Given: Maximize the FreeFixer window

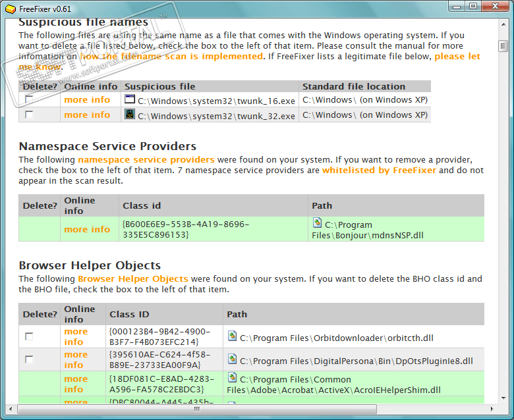Looking at the screenshot, I should (x=473, y=6).
